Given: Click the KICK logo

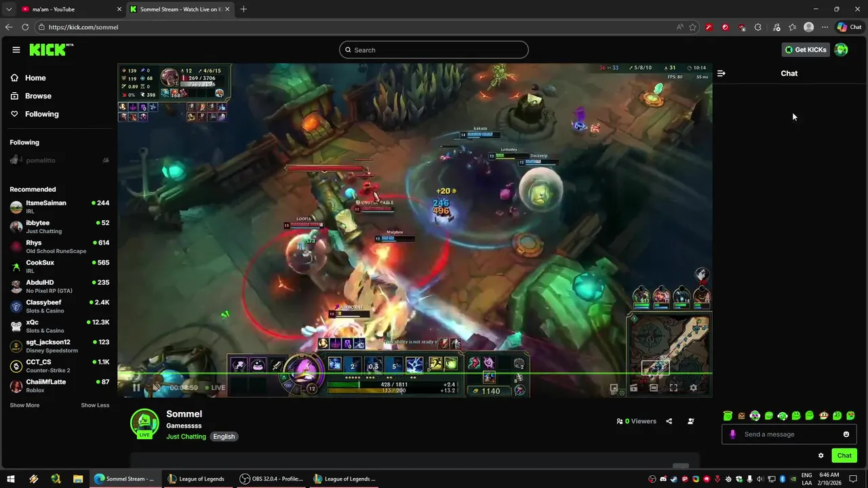Looking at the screenshot, I should click(51, 49).
